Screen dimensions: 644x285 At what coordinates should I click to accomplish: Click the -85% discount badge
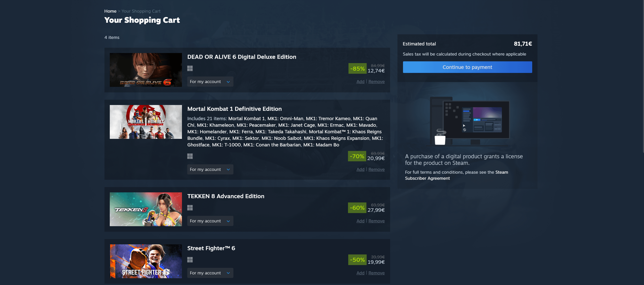point(357,68)
